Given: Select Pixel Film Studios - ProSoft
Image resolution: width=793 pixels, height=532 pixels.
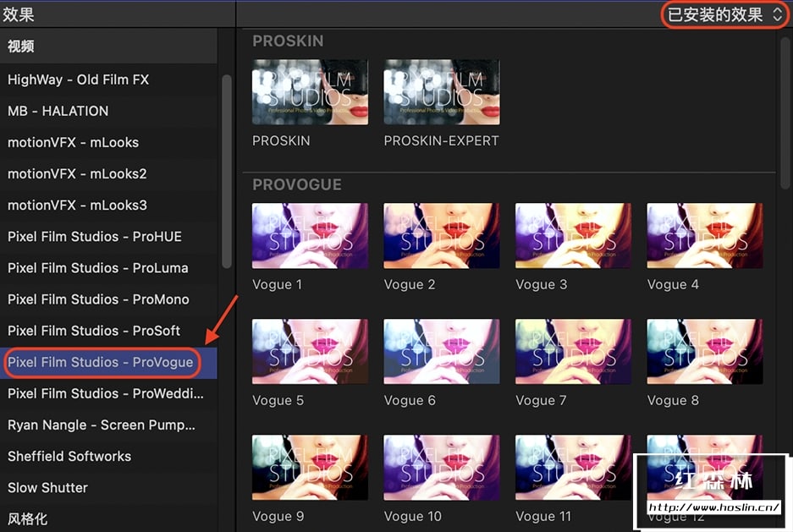Looking at the screenshot, I should 108,331.
